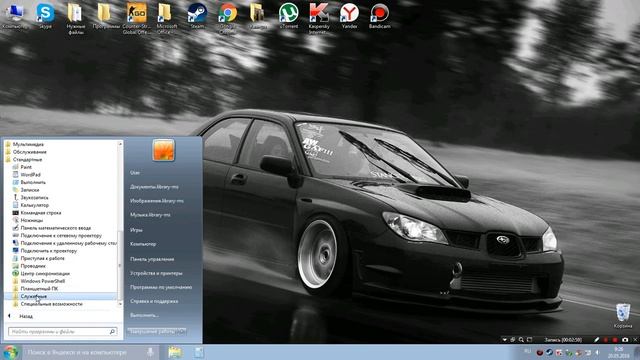640x360 pixels.
Task: Open the Skype desktop shortcut
Action: pyautogui.click(x=45, y=16)
